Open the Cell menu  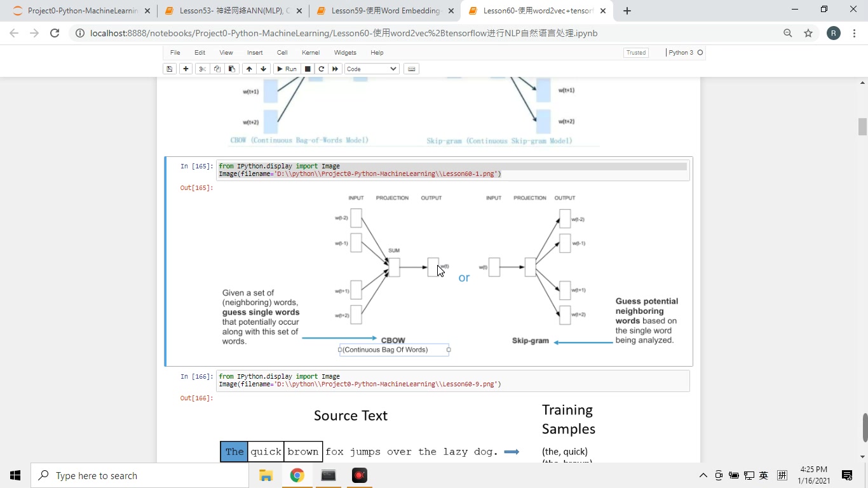click(282, 53)
